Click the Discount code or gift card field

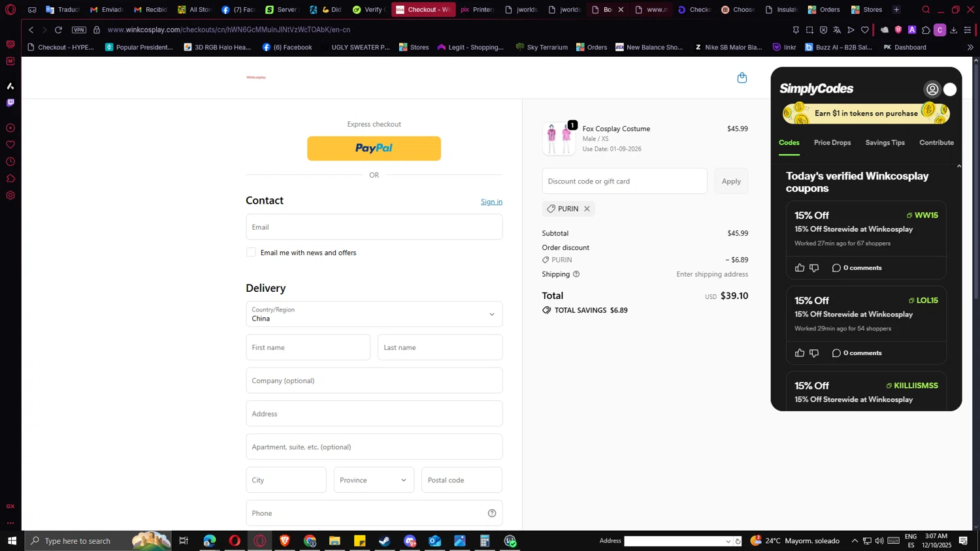[x=624, y=181]
